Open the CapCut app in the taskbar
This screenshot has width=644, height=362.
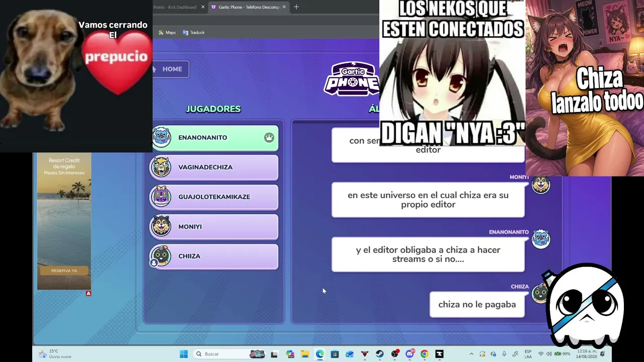[x=440, y=354]
